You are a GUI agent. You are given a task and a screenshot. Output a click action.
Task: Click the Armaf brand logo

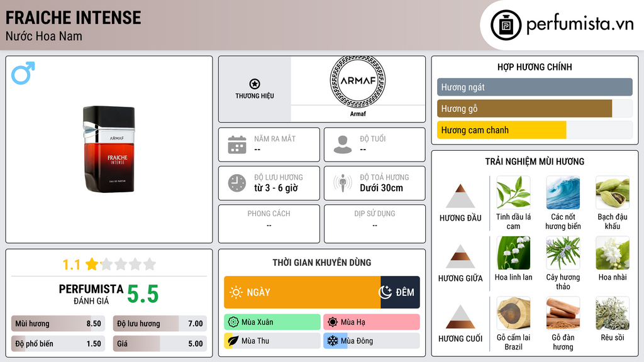357,80
